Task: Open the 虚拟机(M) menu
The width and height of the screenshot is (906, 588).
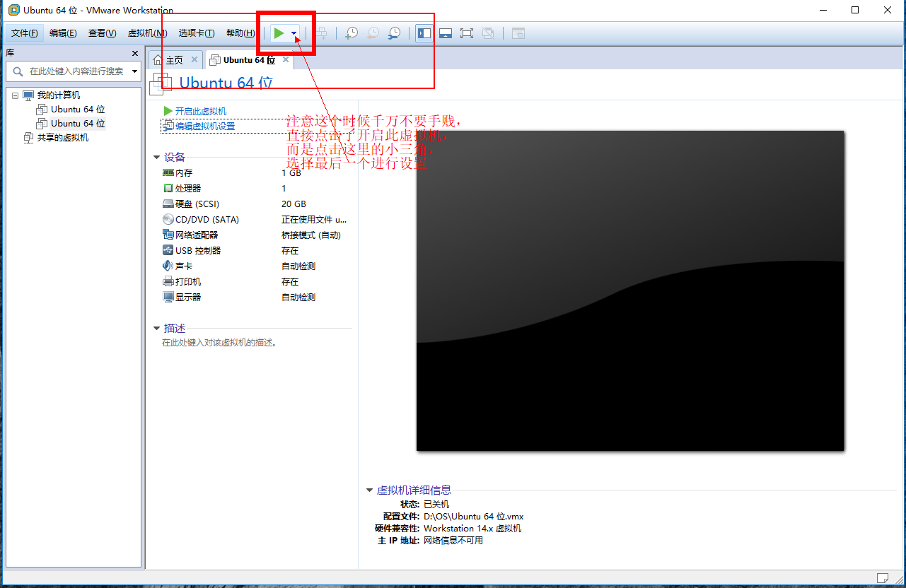Action: [147, 33]
